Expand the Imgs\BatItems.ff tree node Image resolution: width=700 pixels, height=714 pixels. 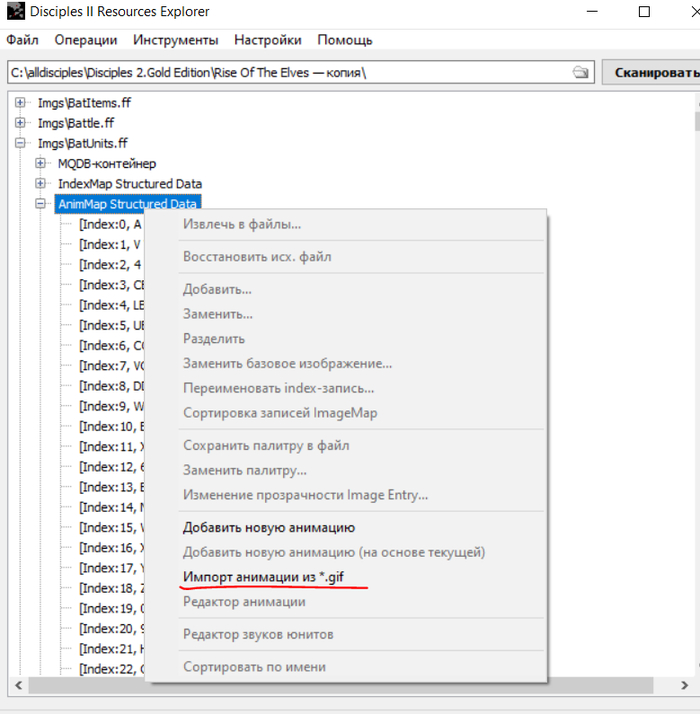point(21,103)
